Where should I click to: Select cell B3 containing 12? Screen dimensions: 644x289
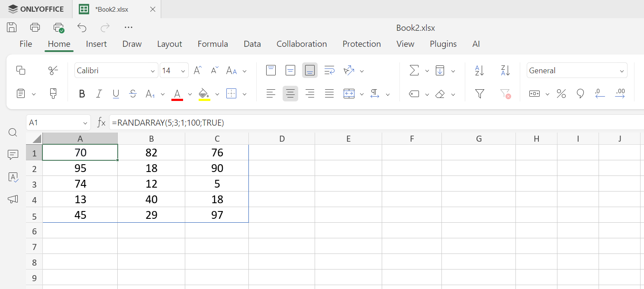151,184
